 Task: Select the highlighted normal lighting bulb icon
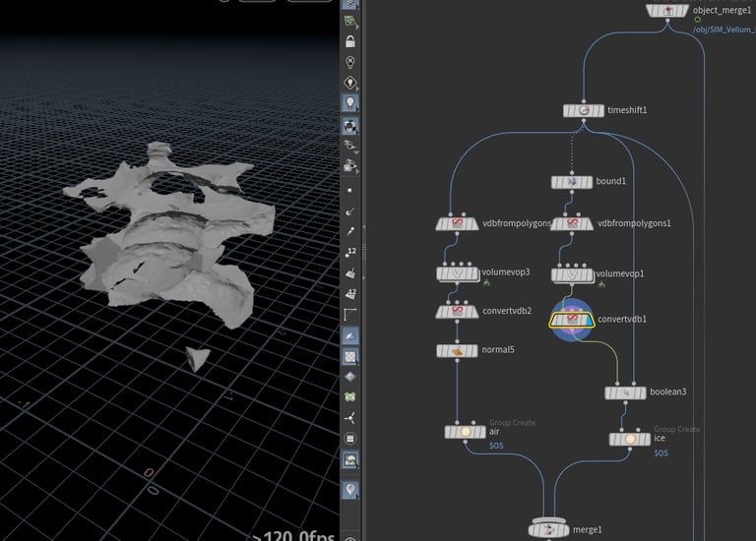coord(350,102)
